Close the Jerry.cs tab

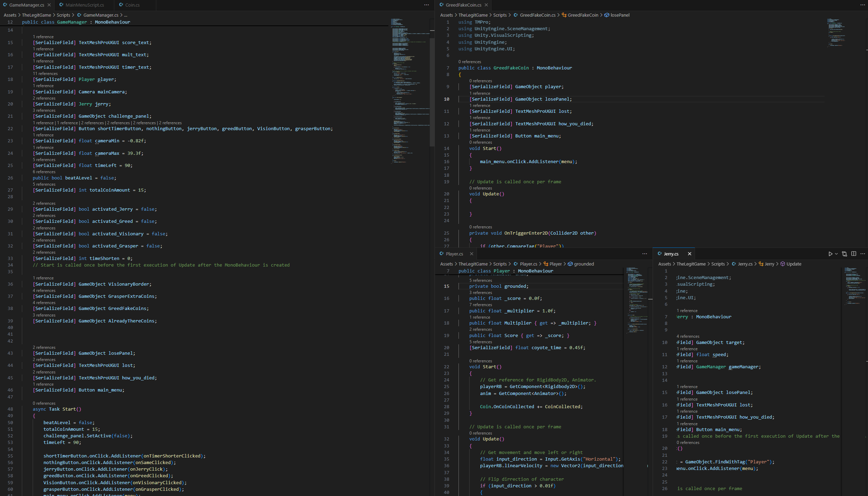[689, 254]
